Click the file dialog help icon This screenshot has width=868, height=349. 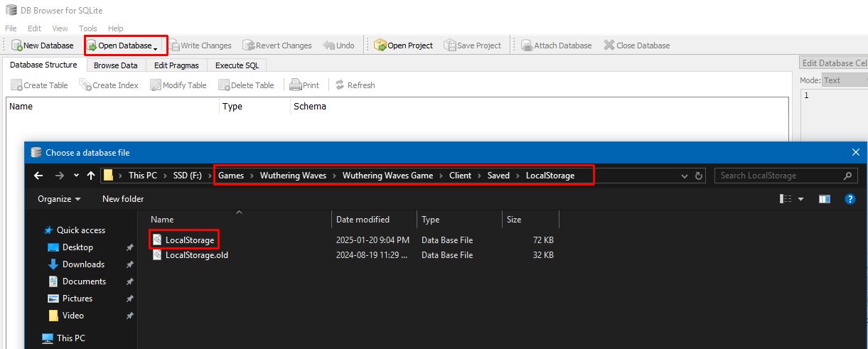point(850,199)
